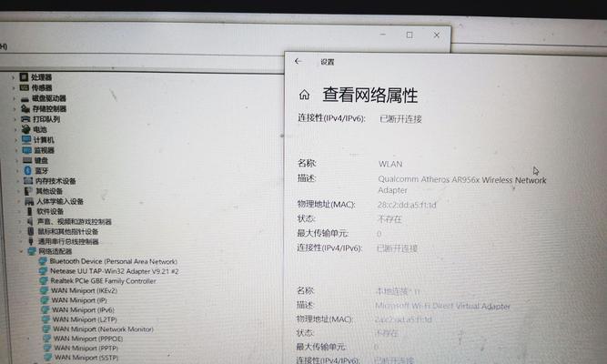Minimize the Device Manager window

pyautogui.click(x=383, y=35)
